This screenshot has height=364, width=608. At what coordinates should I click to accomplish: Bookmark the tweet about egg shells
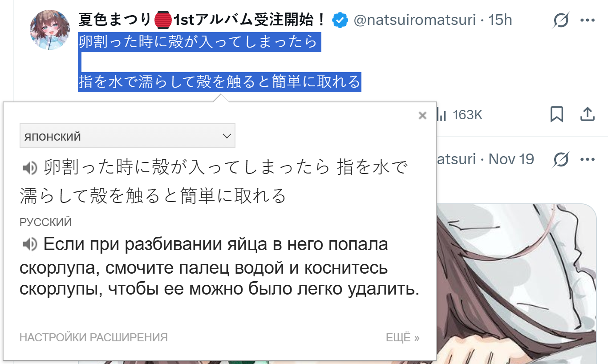pyautogui.click(x=557, y=114)
